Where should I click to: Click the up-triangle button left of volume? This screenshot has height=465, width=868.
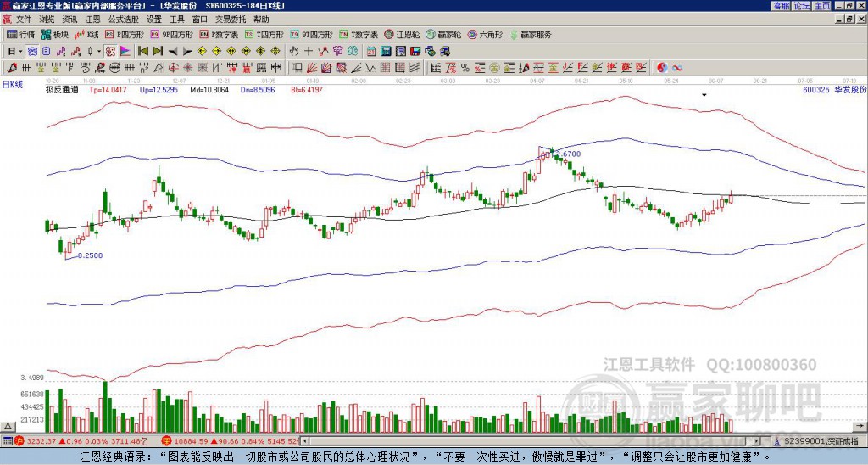[8, 426]
